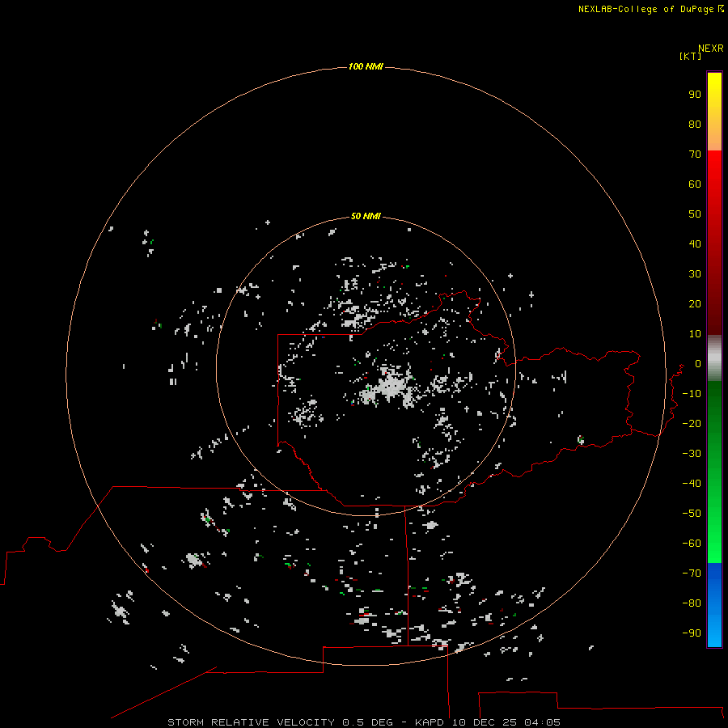Image resolution: width=728 pixels, height=728 pixels.
Task: Click the 50 NMI range ring label
Action: point(366,216)
